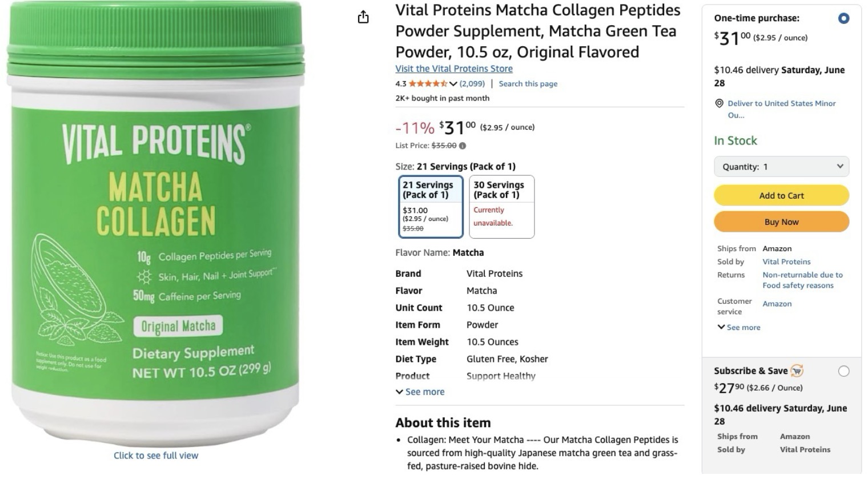Open the 2,099 ratings count link
868x483 pixels.
(x=472, y=83)
